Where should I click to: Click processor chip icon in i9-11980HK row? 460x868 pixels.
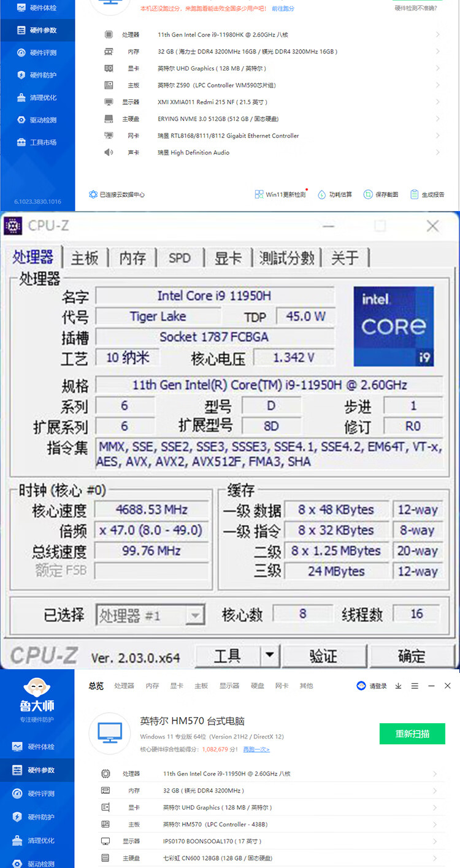[x=109, y=35]
